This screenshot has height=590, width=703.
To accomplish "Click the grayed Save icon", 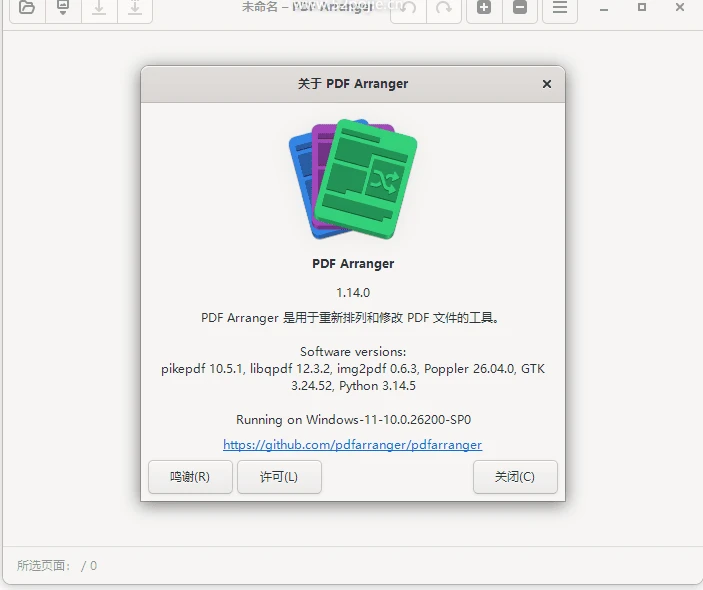I will point(99,8).
